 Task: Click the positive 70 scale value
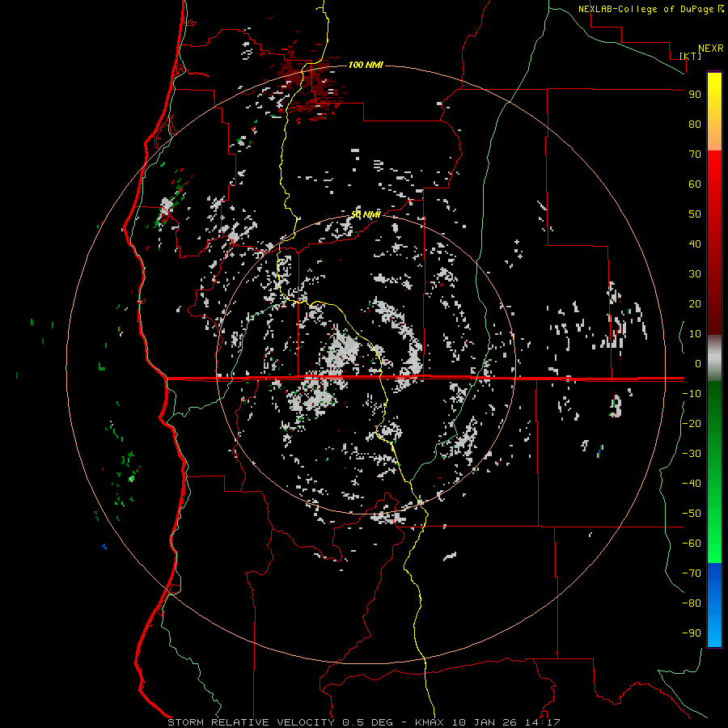point(695,154)
